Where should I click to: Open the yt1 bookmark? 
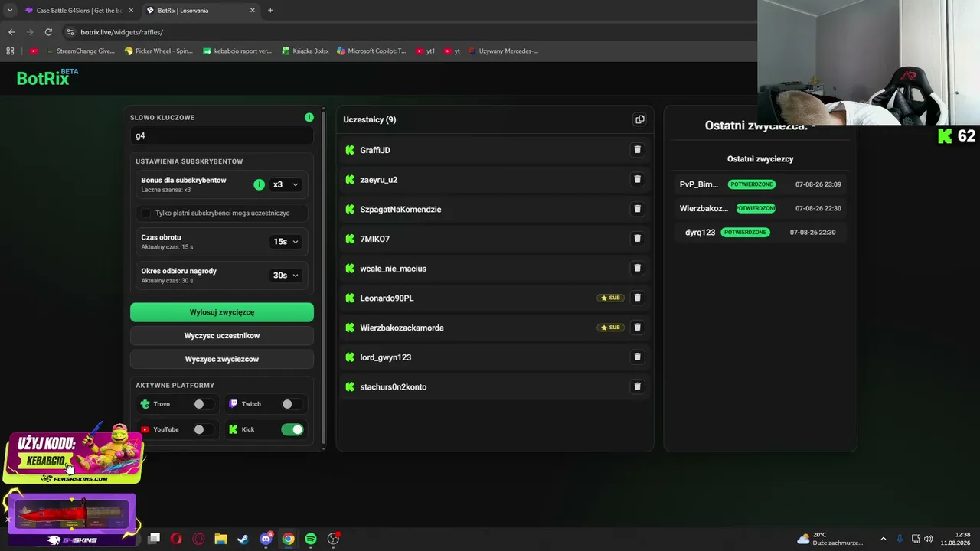point(426,51)
